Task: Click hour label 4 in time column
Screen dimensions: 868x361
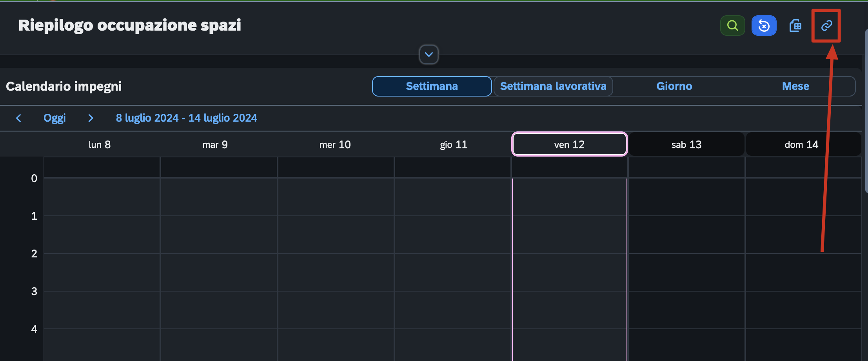Action: click(x=34, y=329)
